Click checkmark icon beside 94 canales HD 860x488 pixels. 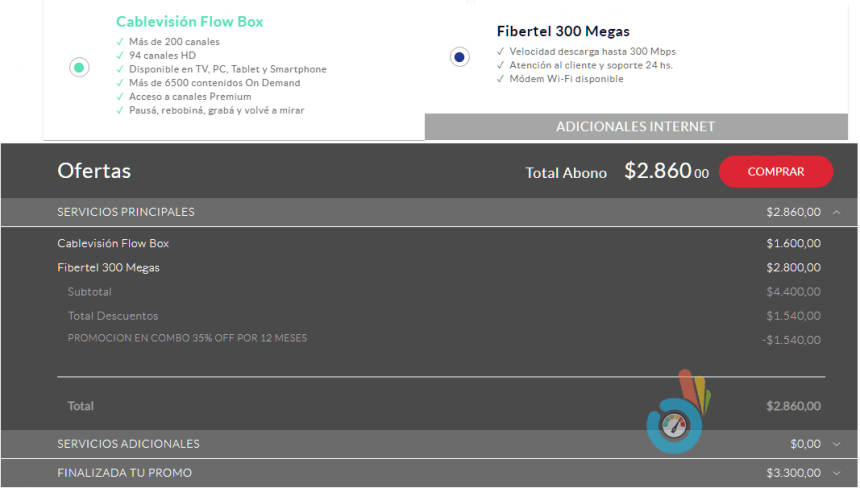click(119, 56)
